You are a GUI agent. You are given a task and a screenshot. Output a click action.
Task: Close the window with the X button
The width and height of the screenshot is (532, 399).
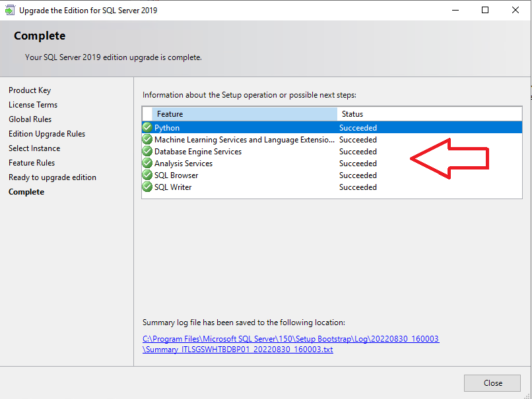click(x=515, y=10)
